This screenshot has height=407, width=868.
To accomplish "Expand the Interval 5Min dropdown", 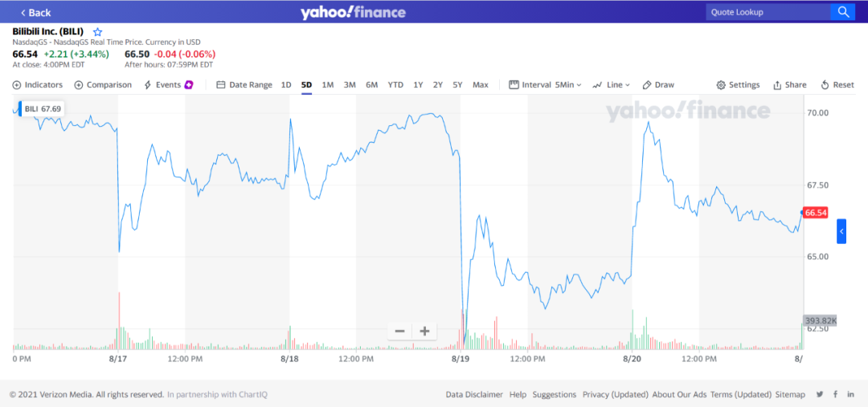I will coord(546,85).
